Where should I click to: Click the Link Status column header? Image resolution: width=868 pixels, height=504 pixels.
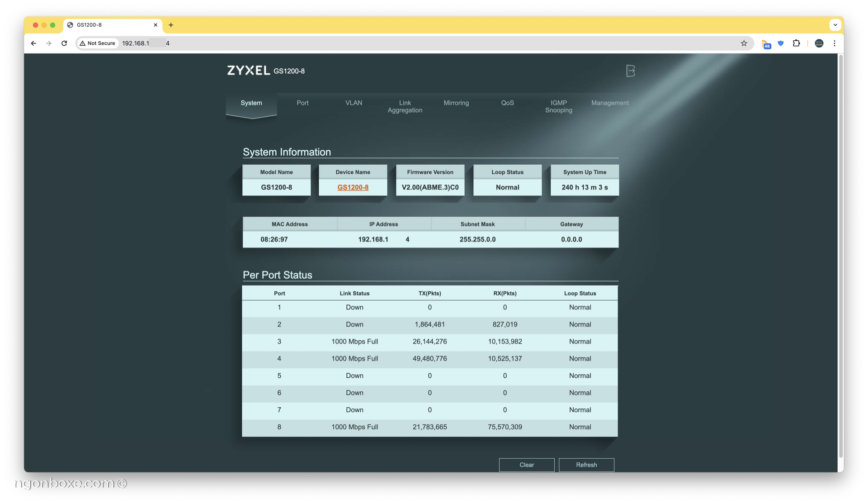(354, 293)
